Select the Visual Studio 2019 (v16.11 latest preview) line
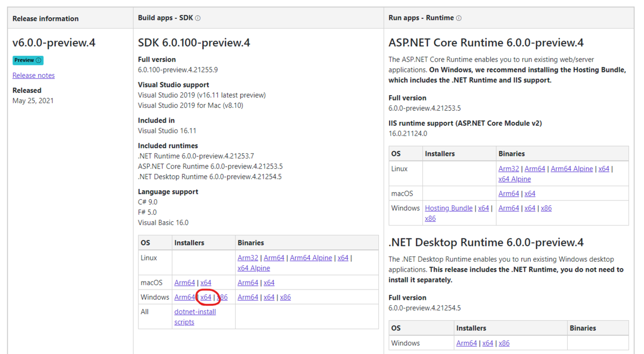This screenshot has width=644, height=354. (202, 95)
